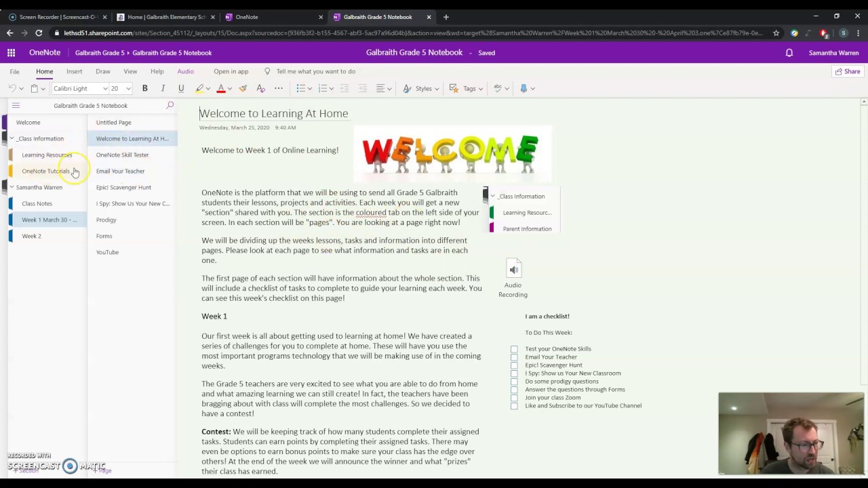Viewport: 868px width, 488px height.
Task: Toggle bold formatting
Action: pyautogui.click(x=144, y=88)
